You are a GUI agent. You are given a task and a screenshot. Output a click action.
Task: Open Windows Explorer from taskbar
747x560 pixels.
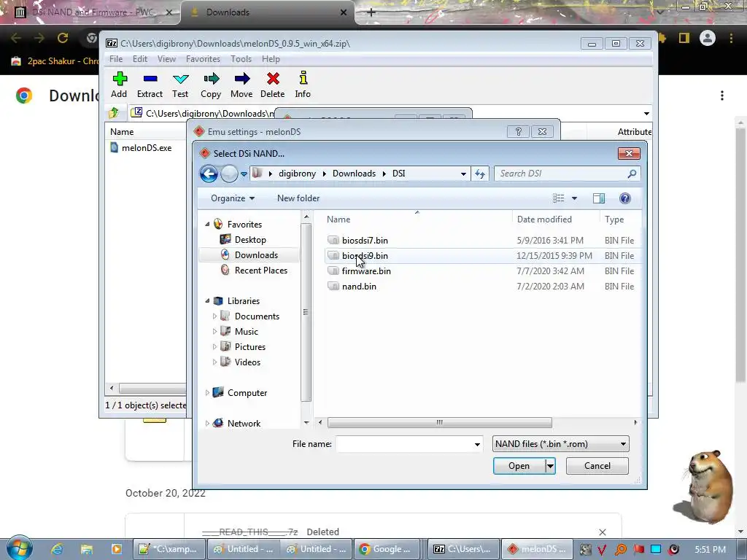coord(86,549)
